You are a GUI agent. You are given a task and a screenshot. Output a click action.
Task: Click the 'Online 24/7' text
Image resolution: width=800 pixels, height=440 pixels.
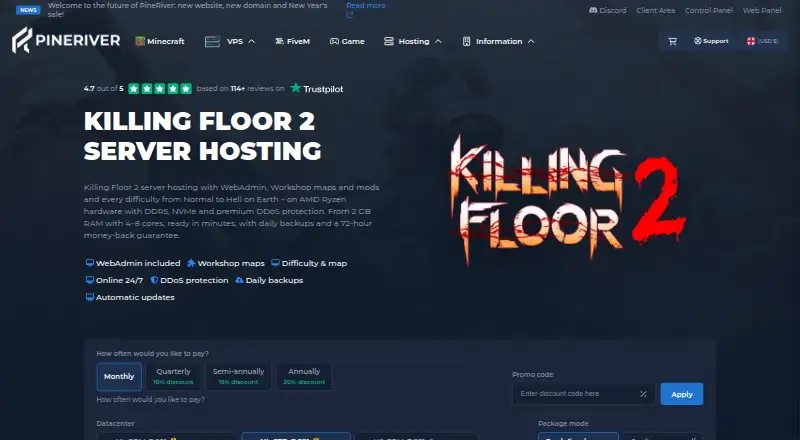(x=119, y=280)
